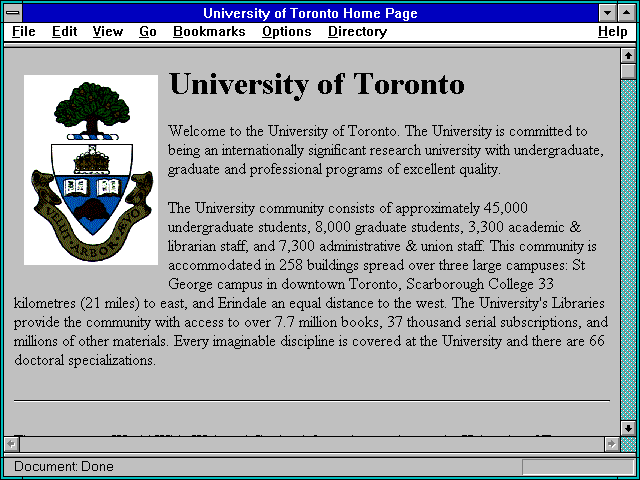640x480 pixels.
Task: Click the vertical scrollbar thumb
Action: (628, 71)
